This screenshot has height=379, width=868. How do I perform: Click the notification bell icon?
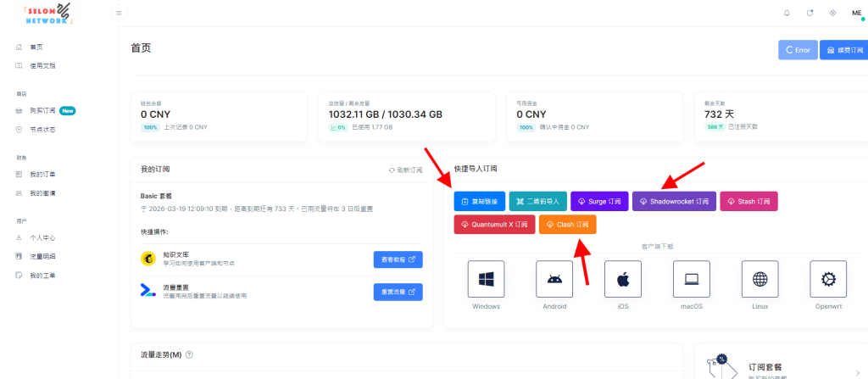coord(787,13)
